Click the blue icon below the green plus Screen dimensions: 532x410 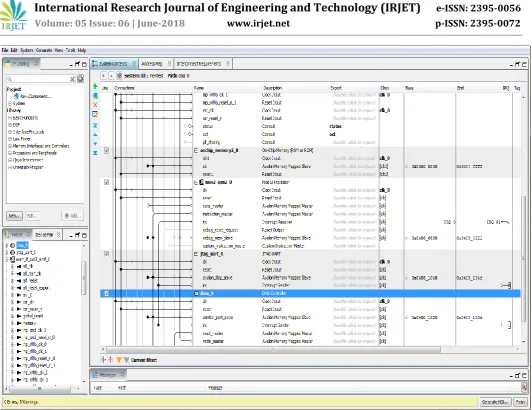tap(95, 96)
